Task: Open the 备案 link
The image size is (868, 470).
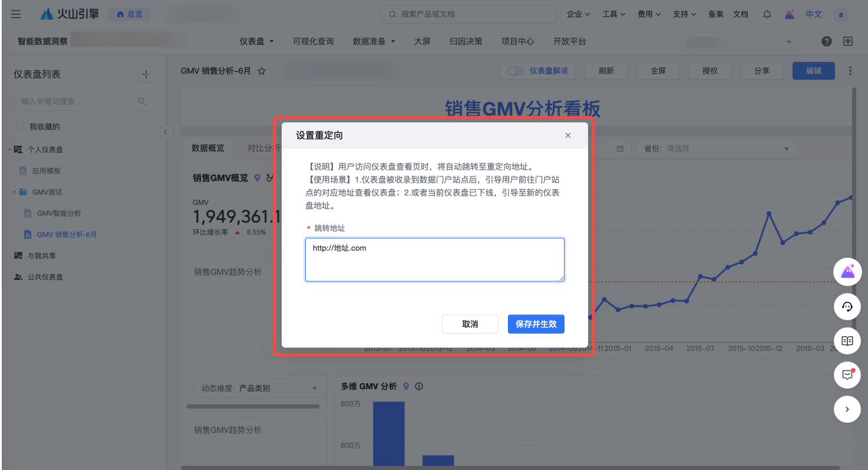Action: 716,14
